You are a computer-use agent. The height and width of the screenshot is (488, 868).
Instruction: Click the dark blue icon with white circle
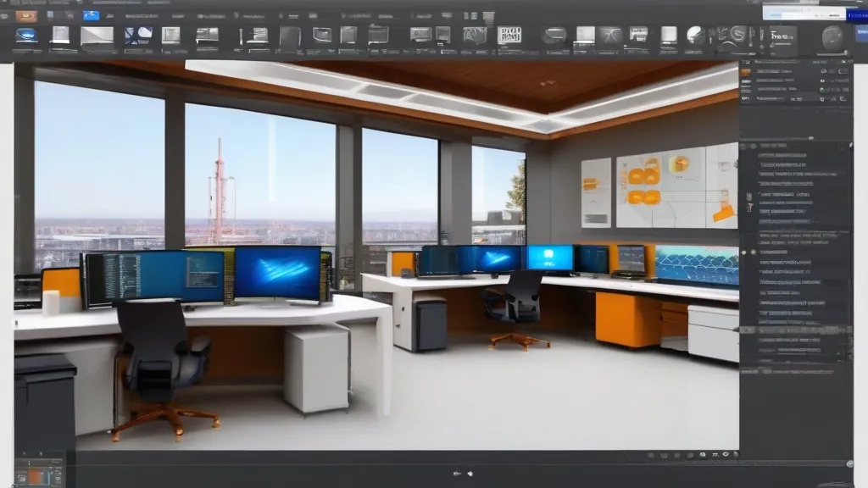tap(138, 36)
